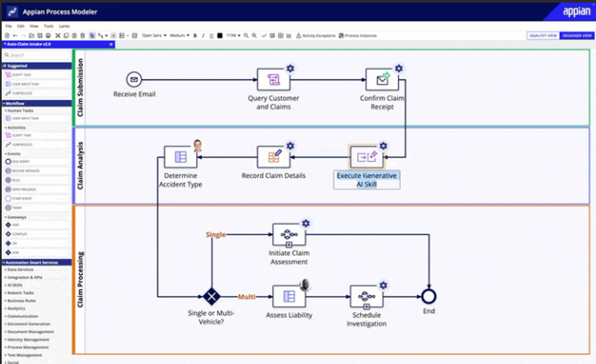Select the Assess Liability node
The height and width of the screenshot is (364, 596).
289,297
